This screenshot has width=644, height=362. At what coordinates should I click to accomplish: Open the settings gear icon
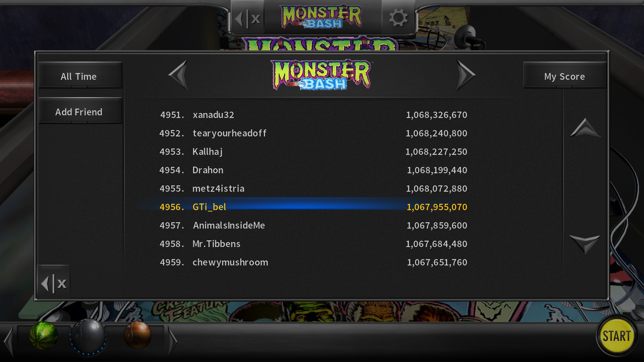(x=398, y=17)
